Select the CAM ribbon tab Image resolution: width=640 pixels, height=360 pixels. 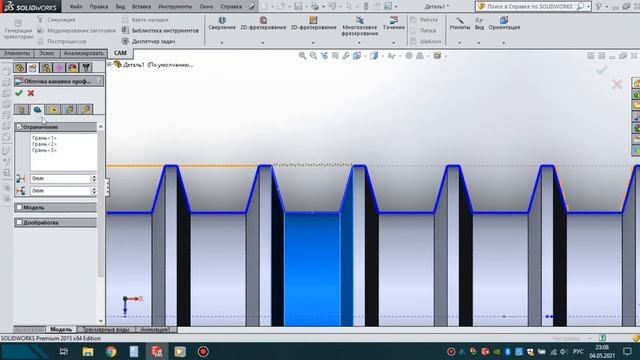coord(120,53)
